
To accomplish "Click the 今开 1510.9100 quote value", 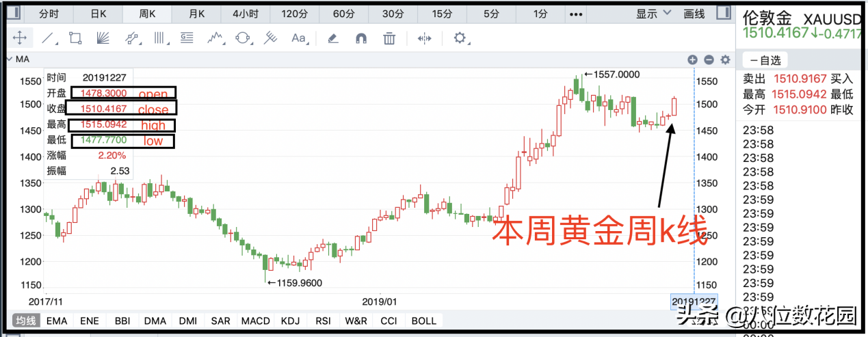I will point(785,109).
